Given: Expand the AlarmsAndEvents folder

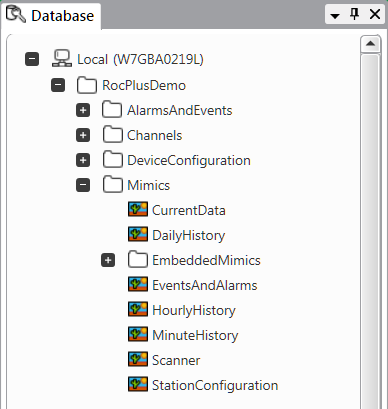Looking at the screenshot, I should pos(83,110).
